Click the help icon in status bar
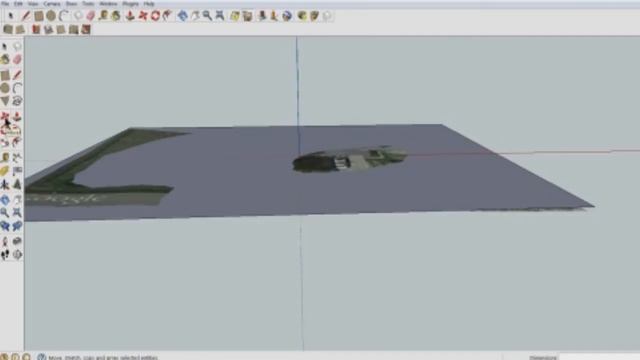Viewport: 640px width, 360px height. tap(41, 357)
